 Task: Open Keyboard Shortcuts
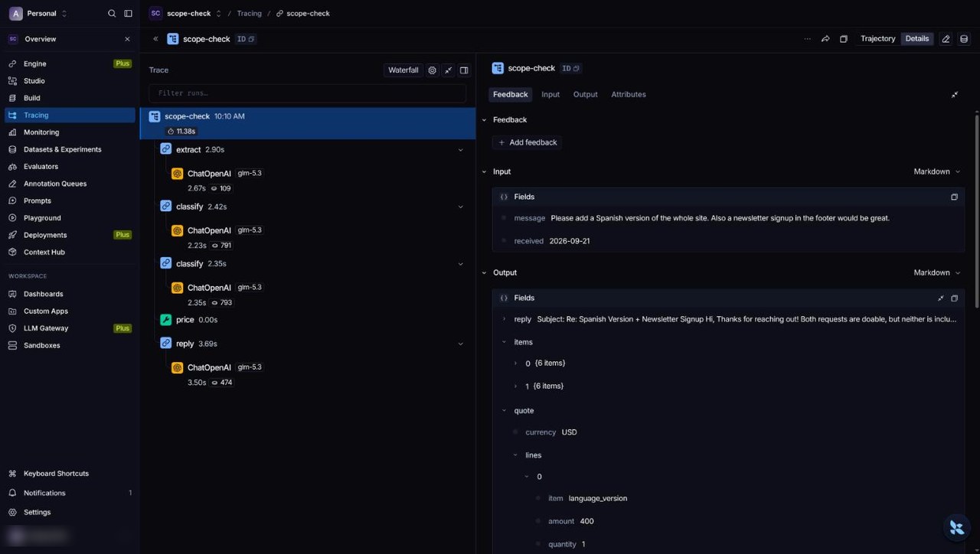[70, 474]
